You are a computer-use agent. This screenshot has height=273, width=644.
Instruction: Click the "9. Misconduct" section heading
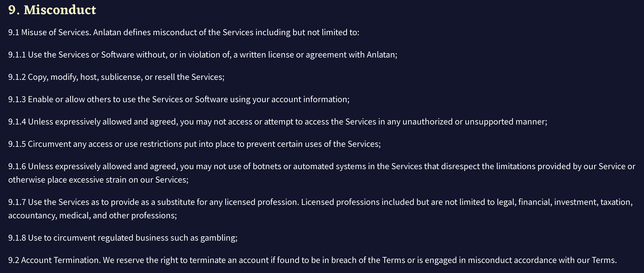(52, 10)
